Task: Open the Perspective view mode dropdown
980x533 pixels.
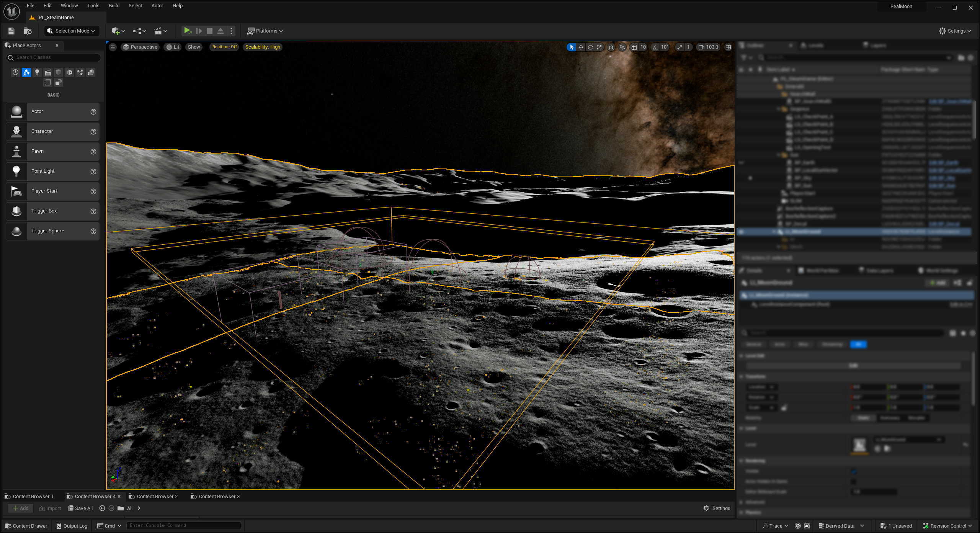Action: (x=140, y=47)
